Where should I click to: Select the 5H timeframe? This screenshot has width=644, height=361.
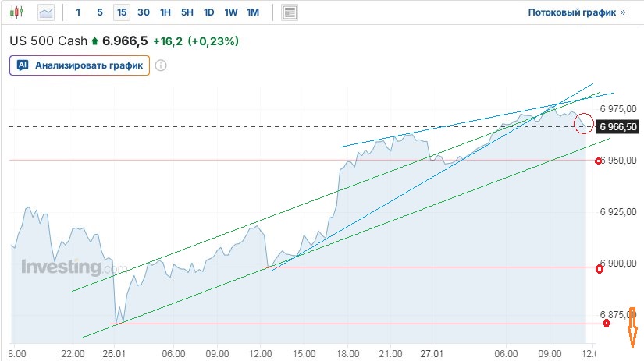pyautogui.click(x=187, y=12)
